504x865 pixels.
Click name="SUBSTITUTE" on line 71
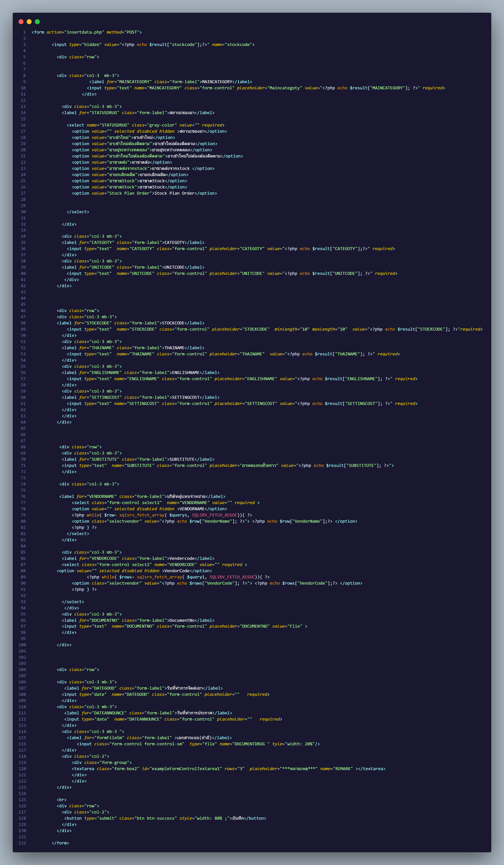(x=133, y=465)
